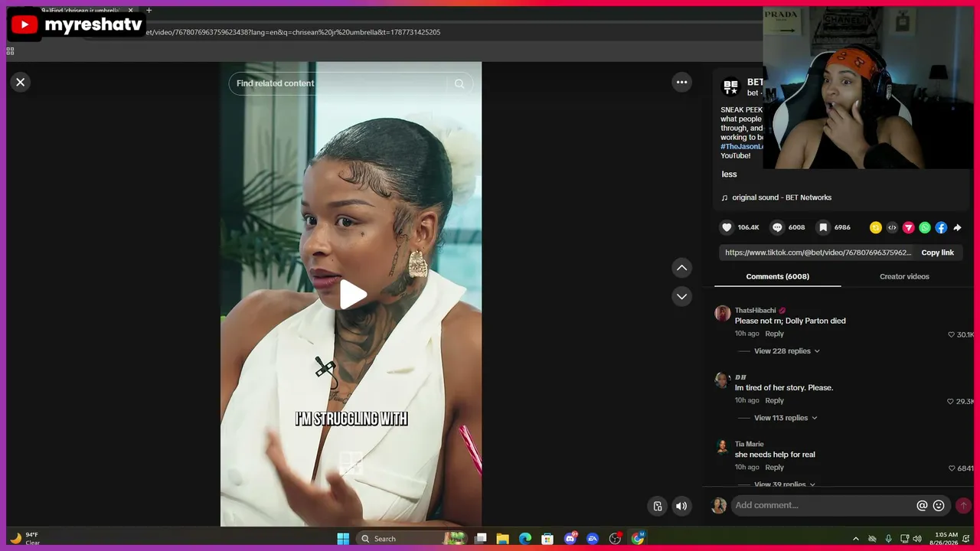Viewport: 980px width, 551px height.
Task: Post the comment with the red arrow button
Action: tap(963, 506)
